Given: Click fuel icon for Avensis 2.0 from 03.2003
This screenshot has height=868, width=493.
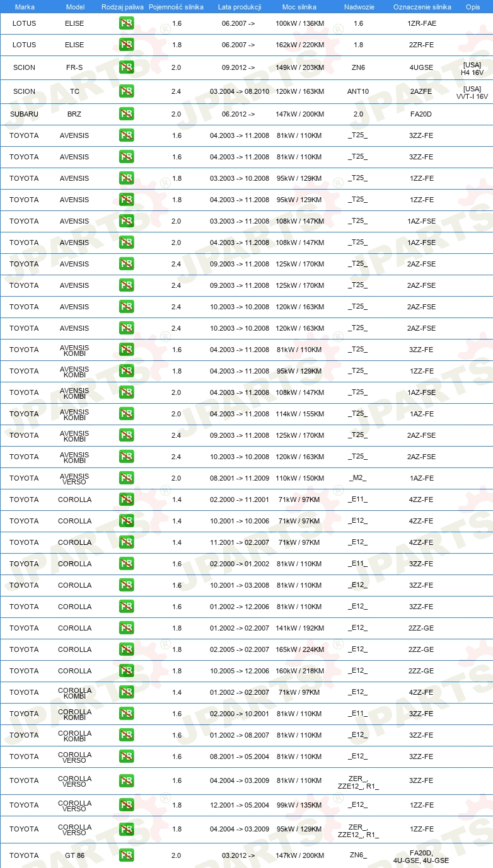Looking at the screenshot, I should click(126, 221).
